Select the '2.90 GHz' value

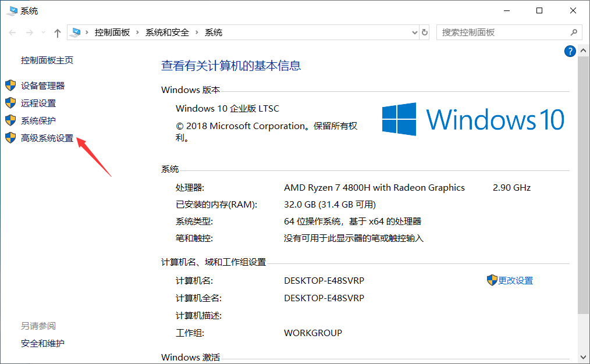pos(511,188)
